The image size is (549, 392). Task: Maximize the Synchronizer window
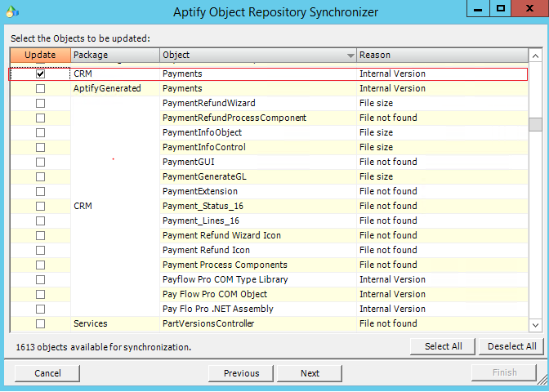click(x=500, y=9)
